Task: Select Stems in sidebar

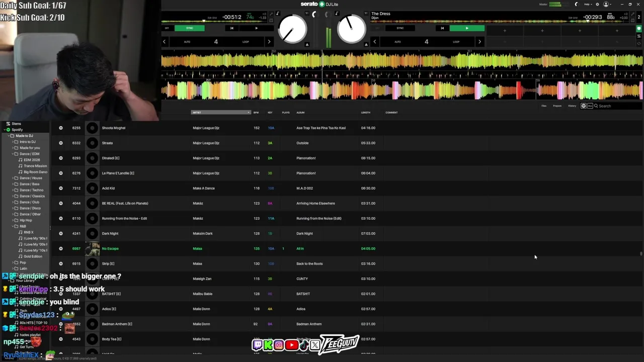Action: click(16, 124)
